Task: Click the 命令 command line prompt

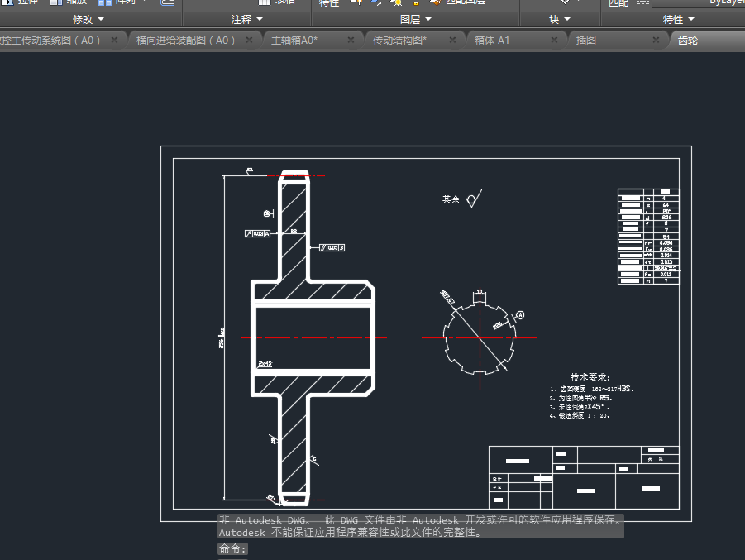Action: [232, 548]
